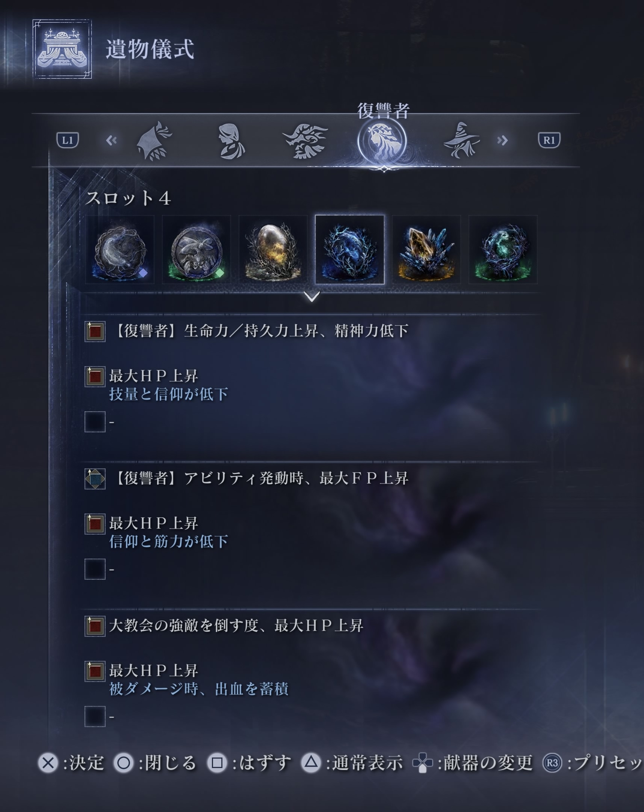Choose the amber crystal cluster relic

tap(426, 249)
